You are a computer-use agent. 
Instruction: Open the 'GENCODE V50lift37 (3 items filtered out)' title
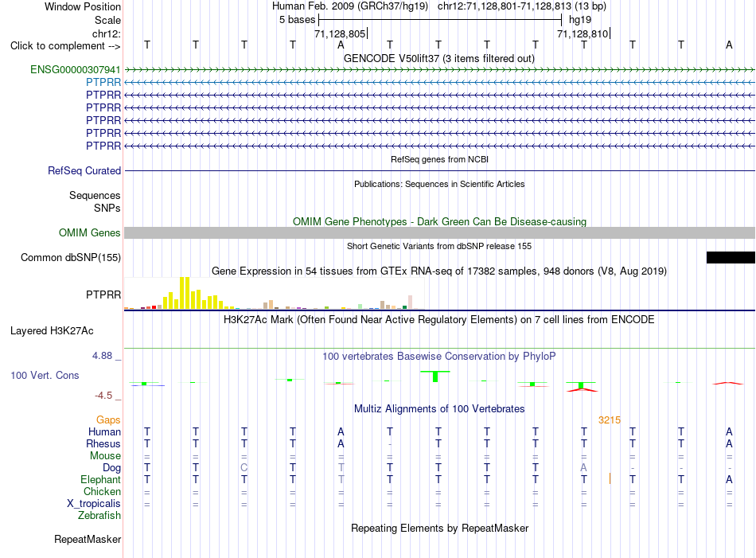click(439, 59)
